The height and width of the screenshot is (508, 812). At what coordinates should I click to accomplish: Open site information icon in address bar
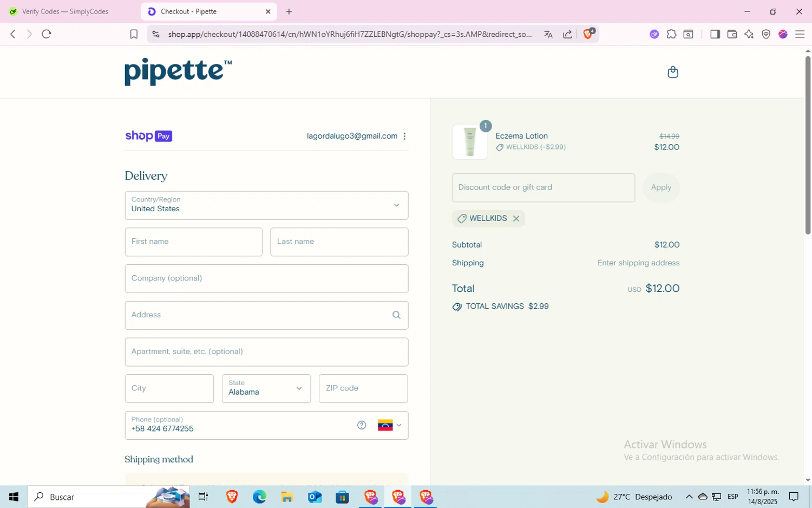coord(156,34)
